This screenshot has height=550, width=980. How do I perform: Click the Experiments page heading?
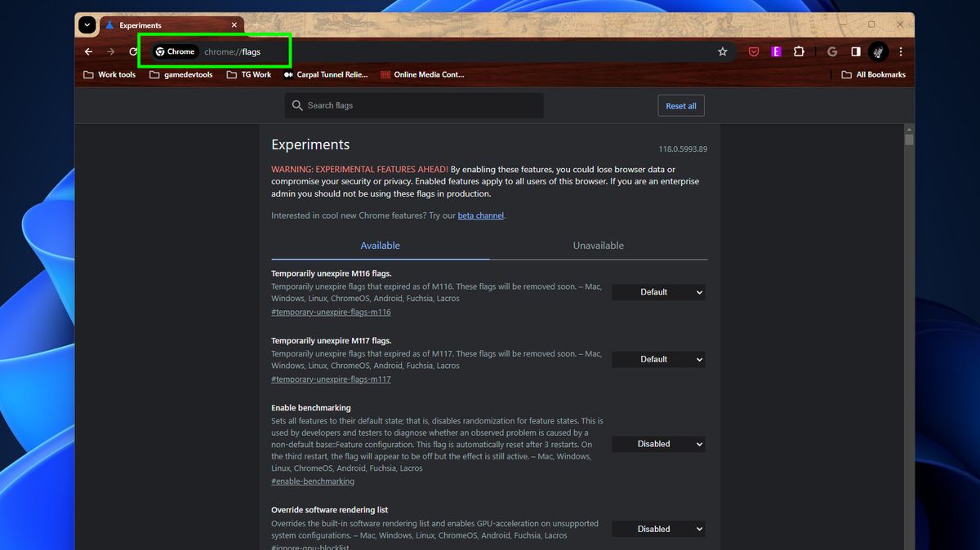[x=310, y=144]
